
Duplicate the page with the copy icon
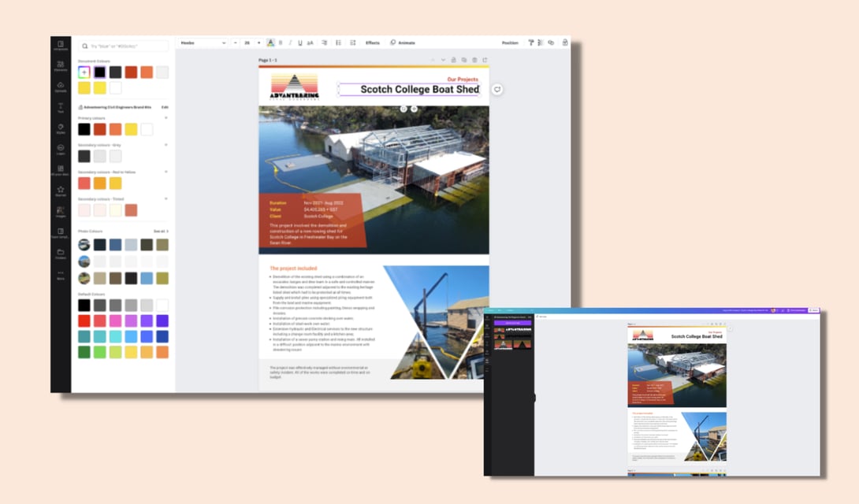[x=464, y=60]
